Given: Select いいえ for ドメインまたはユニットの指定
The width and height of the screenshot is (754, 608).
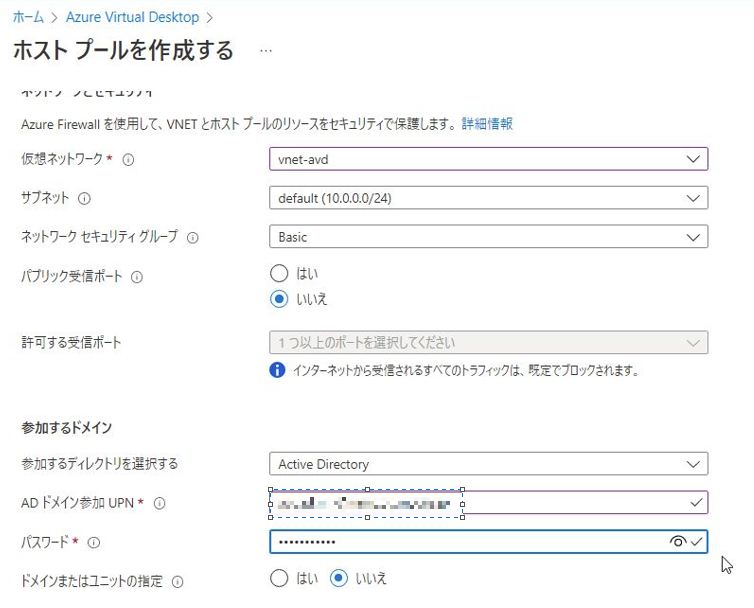Looking at the screenshot, I should click(339, 578).
